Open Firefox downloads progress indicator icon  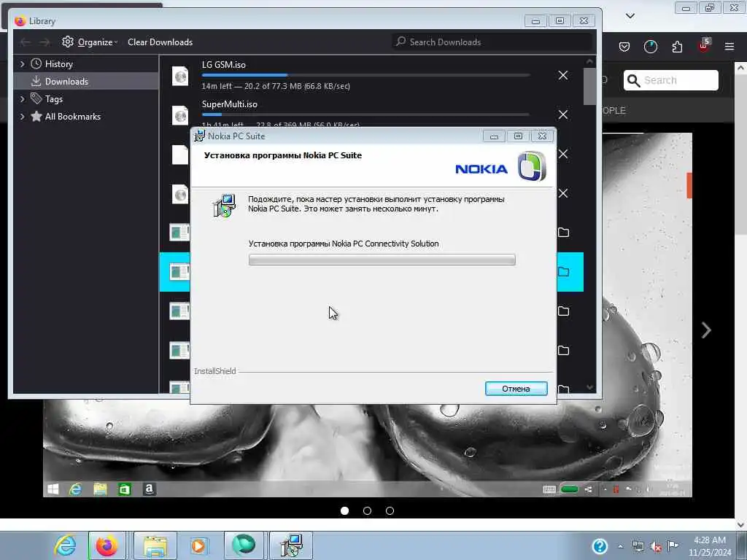pyautogui.click(x=650, y=47)
